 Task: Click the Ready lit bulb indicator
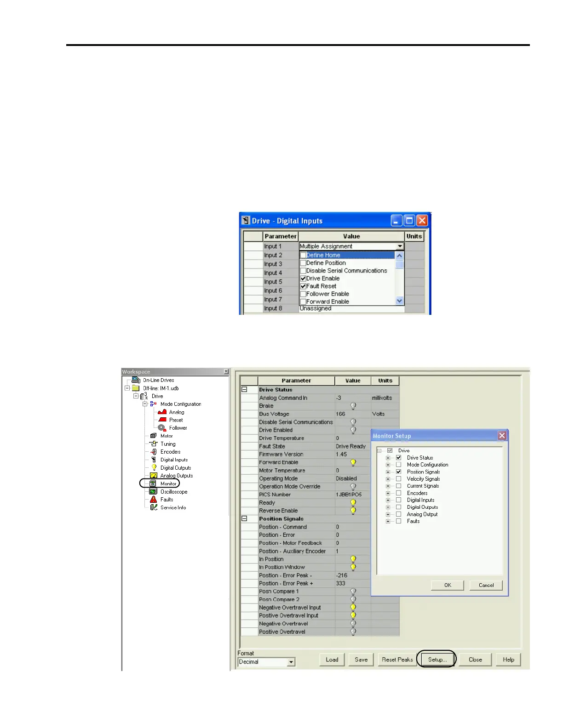[x=353, y=503]
